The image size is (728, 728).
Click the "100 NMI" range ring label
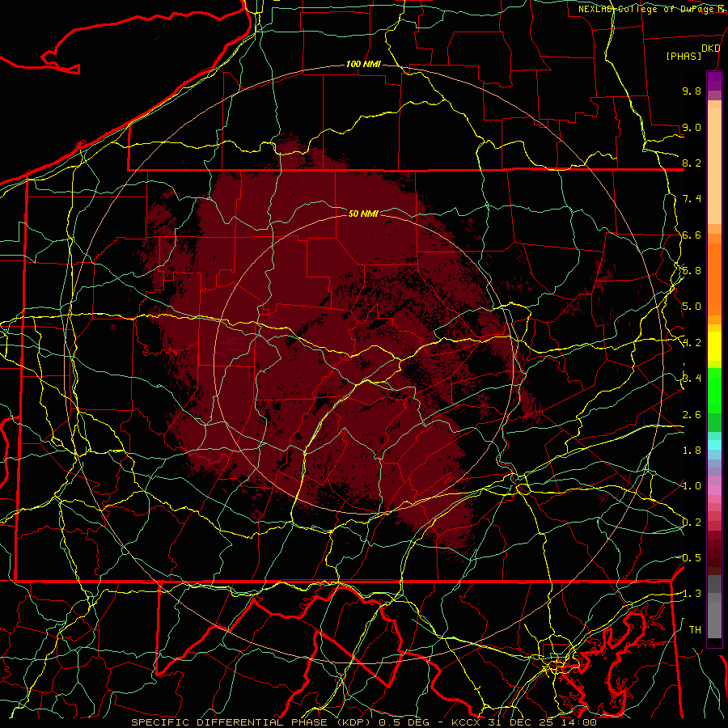pos(363,64)
